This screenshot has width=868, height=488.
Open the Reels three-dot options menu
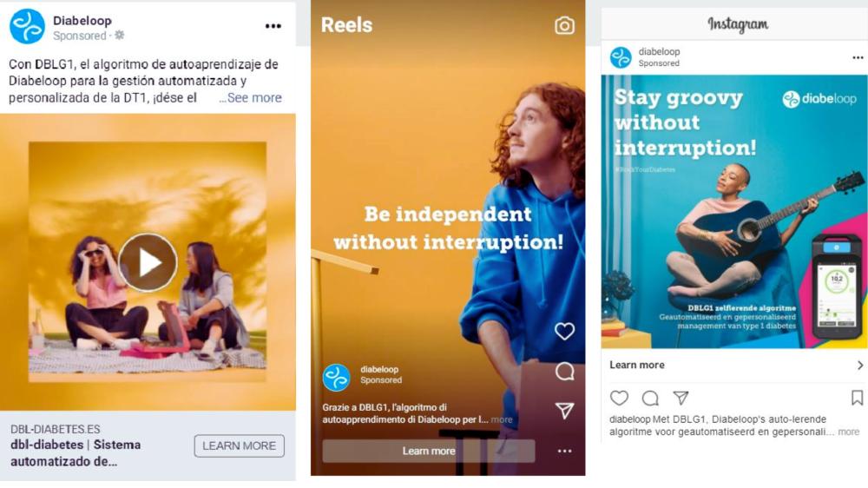click(x=565, y=451)
